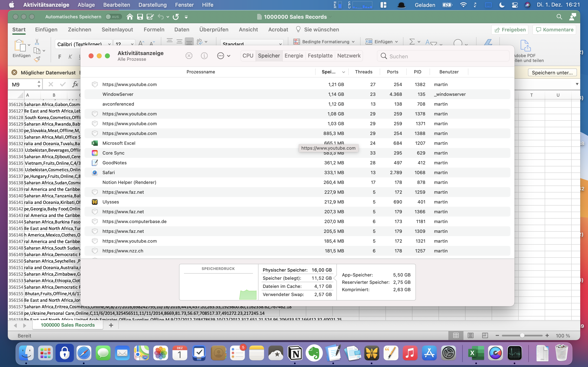Click the stop process icon
Screen dimensions: 588x367
click(189, 56)
